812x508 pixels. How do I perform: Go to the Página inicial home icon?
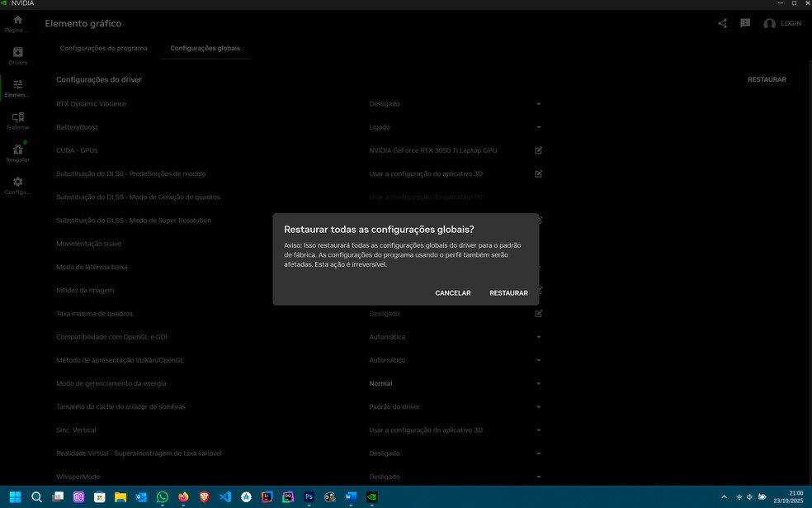(x=17, y=23)
